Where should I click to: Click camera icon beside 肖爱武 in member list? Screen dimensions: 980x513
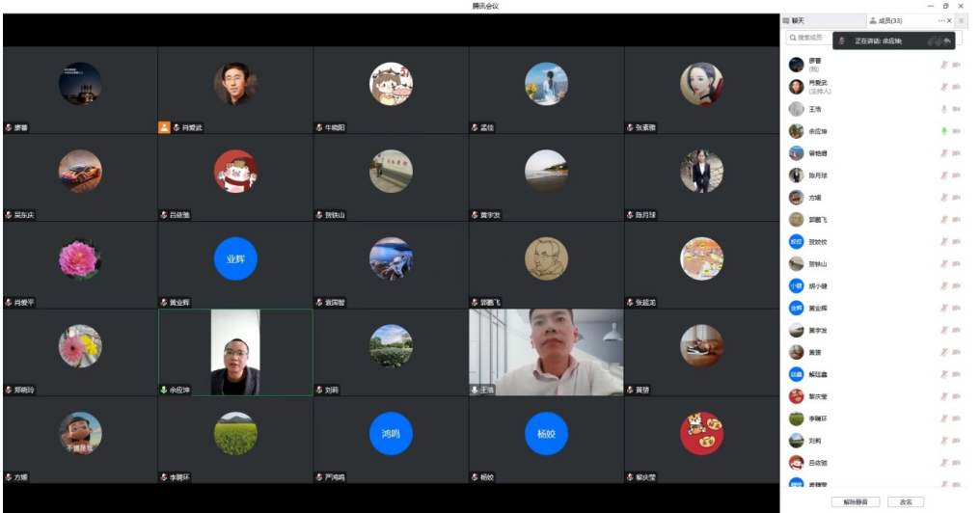(957, 87)
